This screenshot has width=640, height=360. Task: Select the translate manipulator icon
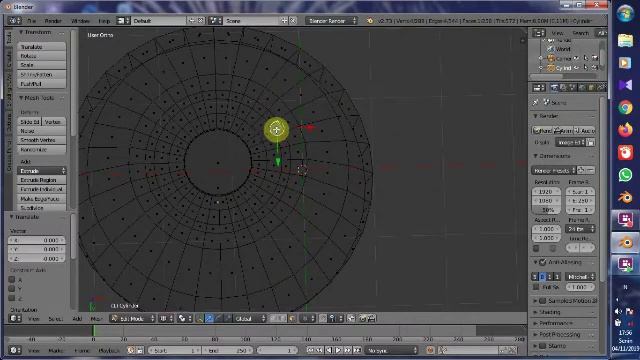click(x=209, y=318)
